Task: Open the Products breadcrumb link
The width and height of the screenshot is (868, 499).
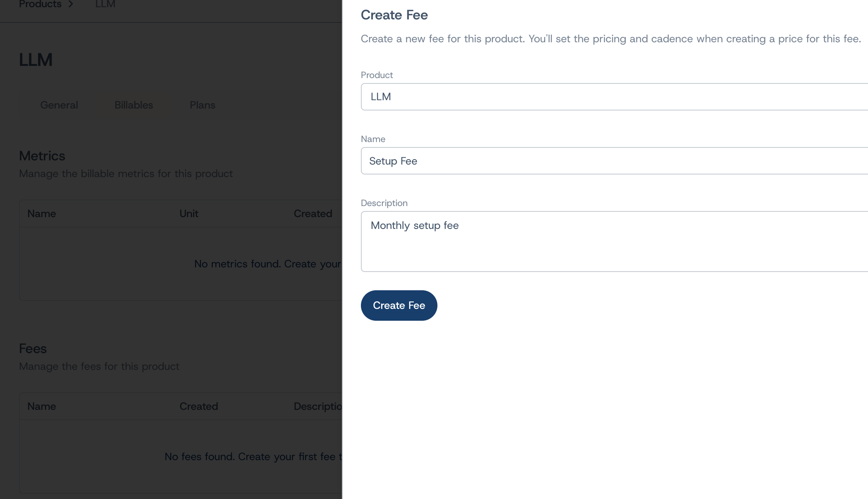Action: tap(40, 4)
